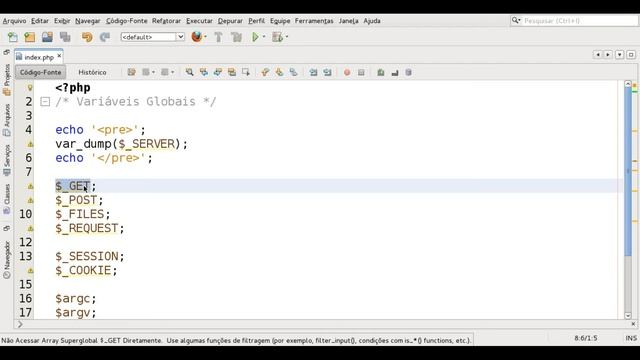Go to Next Bookmark icon
Image resolution: width=640 pixels, height=360 pixels.
pos(279,72)
